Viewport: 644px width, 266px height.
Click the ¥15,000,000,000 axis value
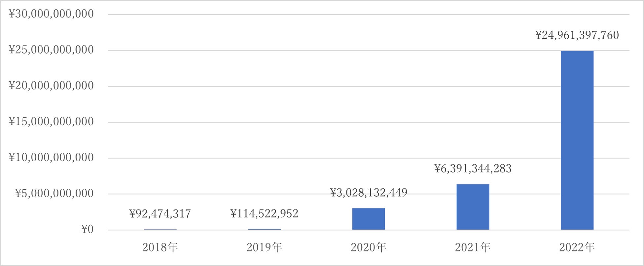click(51, 122)
